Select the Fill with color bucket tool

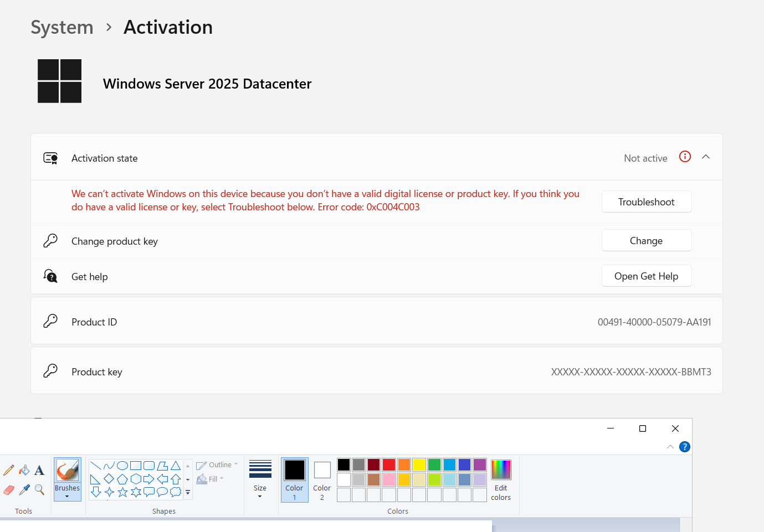pyautogui.click(x=24, y=471)
